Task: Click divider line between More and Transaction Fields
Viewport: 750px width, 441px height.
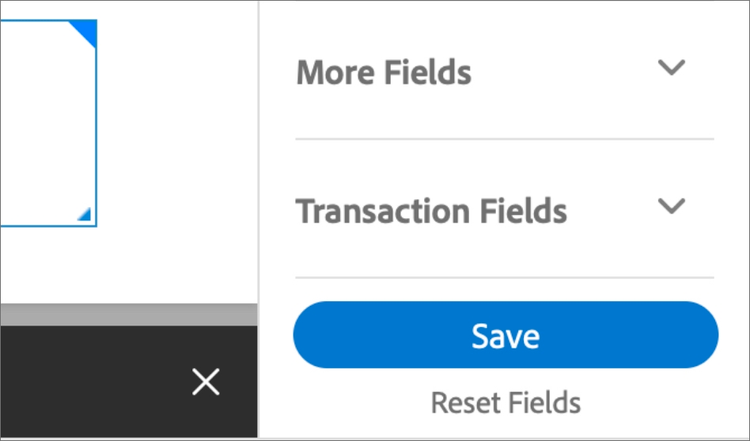Action: click(505, 139)
